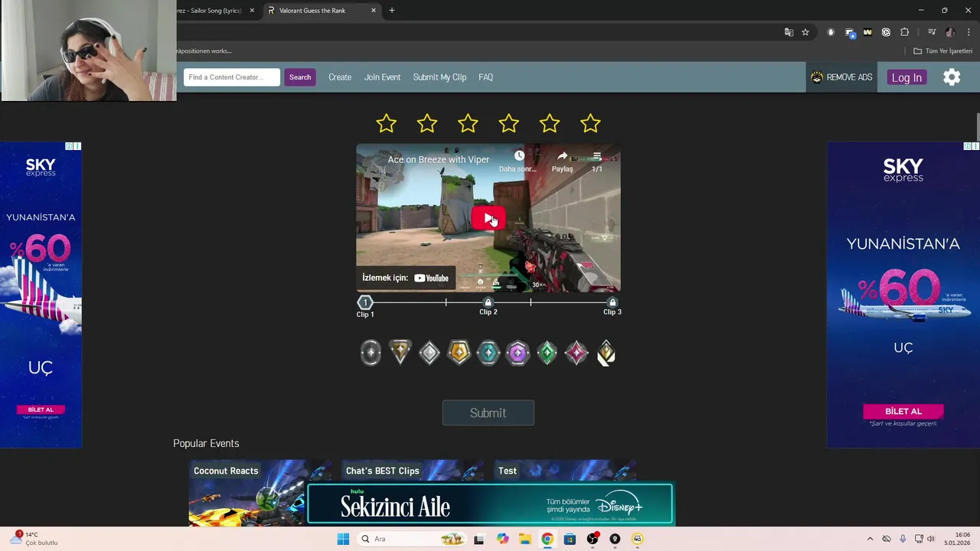
Task: Focus the 'Find a Content Creator' field
Action: tap(232, 77)
